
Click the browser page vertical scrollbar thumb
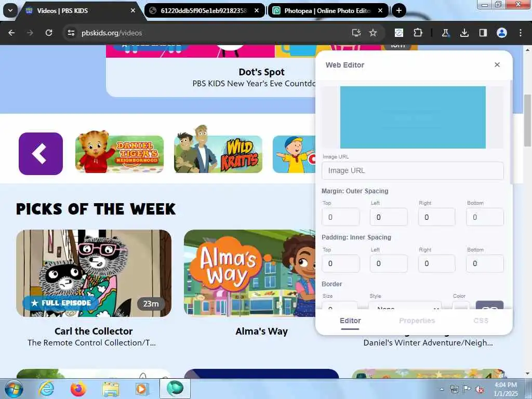[x=528, y=120]
